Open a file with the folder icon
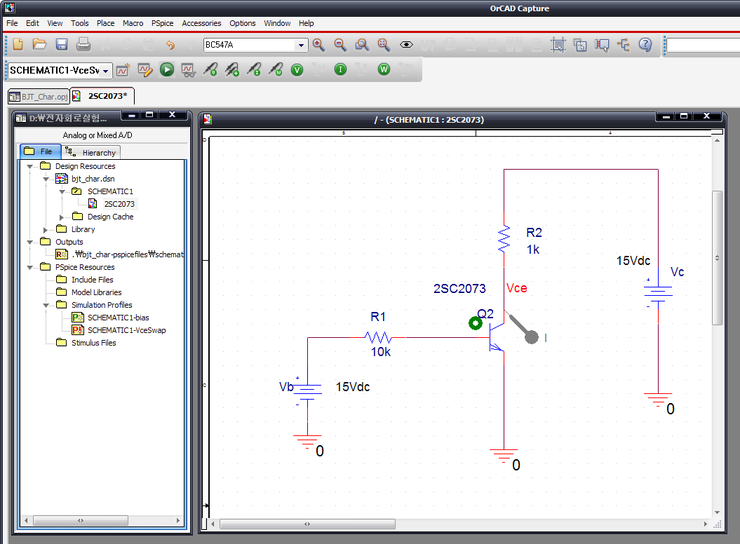The height and width of the screenshot is (544, 740). click(39, 44)
